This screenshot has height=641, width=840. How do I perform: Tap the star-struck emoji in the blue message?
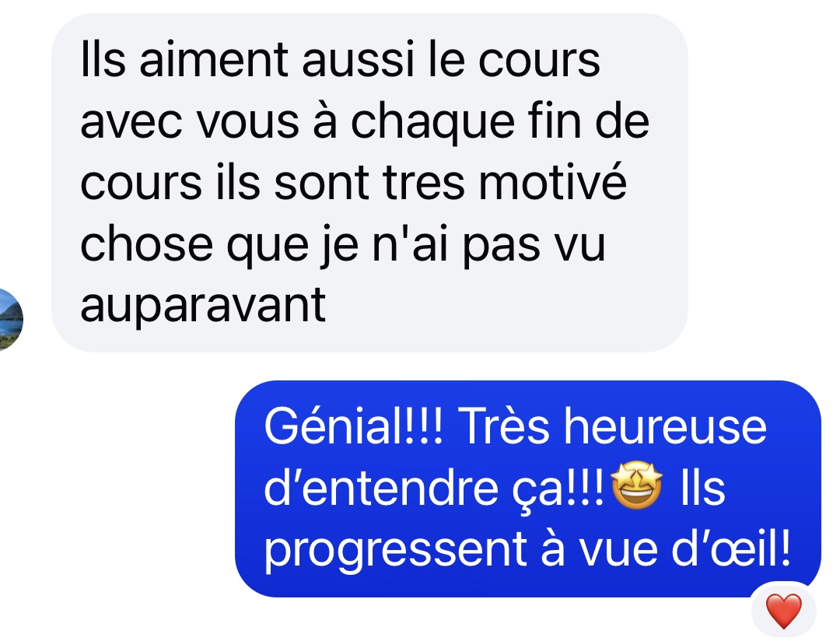[636, 487]
